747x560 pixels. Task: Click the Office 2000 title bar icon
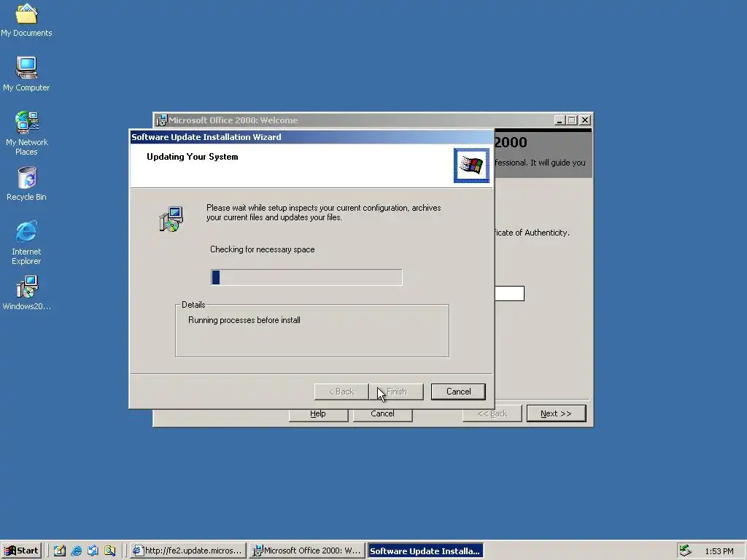click(162, 120)
